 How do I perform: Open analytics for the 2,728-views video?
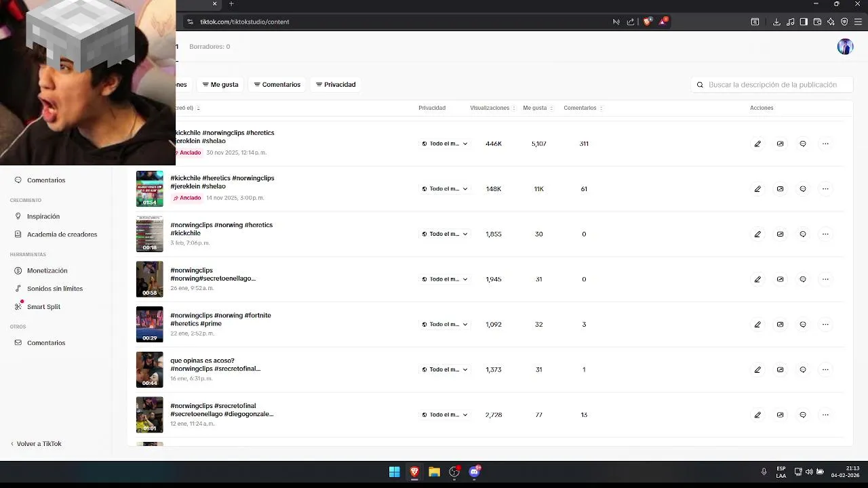[x=780, y=415]
